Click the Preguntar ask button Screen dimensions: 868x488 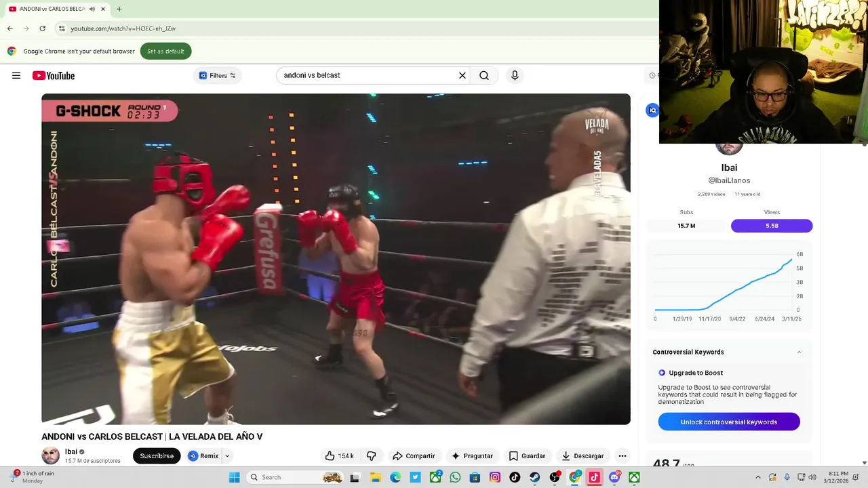[472, 456]
